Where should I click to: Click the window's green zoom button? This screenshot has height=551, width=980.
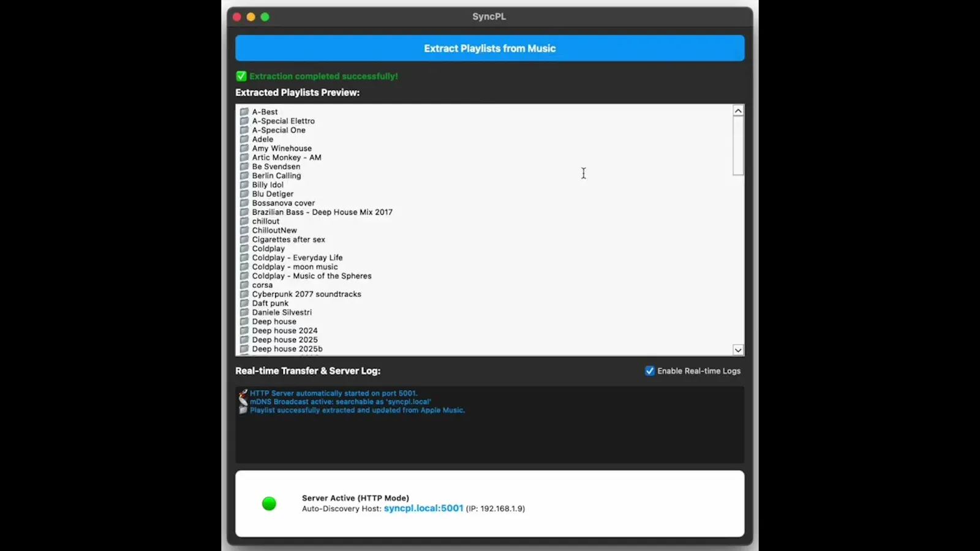coord(265,17)
